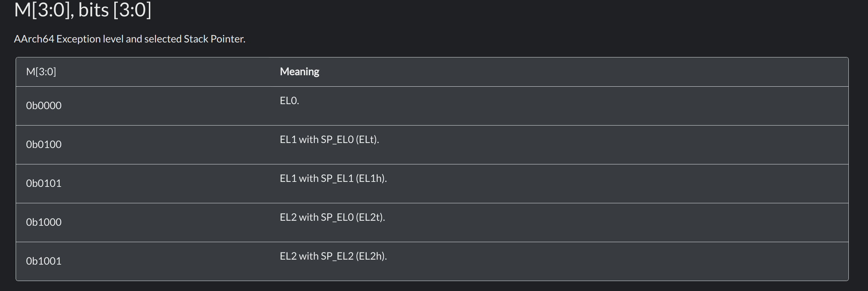Select the AArch64 Exception level description text

130,39
